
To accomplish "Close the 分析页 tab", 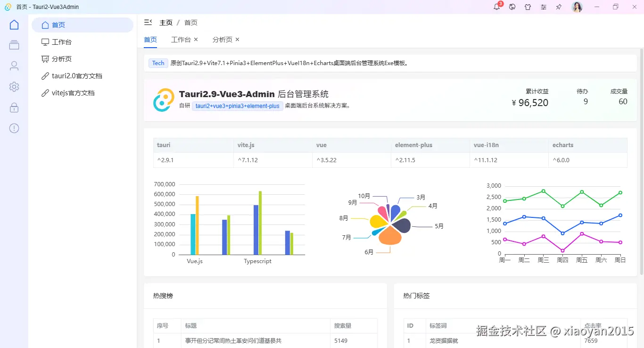I will 237,40.
